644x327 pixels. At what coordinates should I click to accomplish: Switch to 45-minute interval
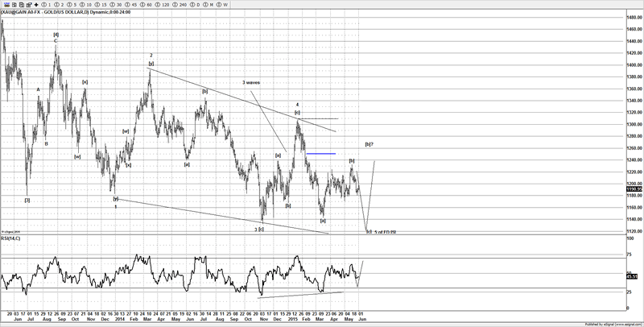tap(131, 5)
